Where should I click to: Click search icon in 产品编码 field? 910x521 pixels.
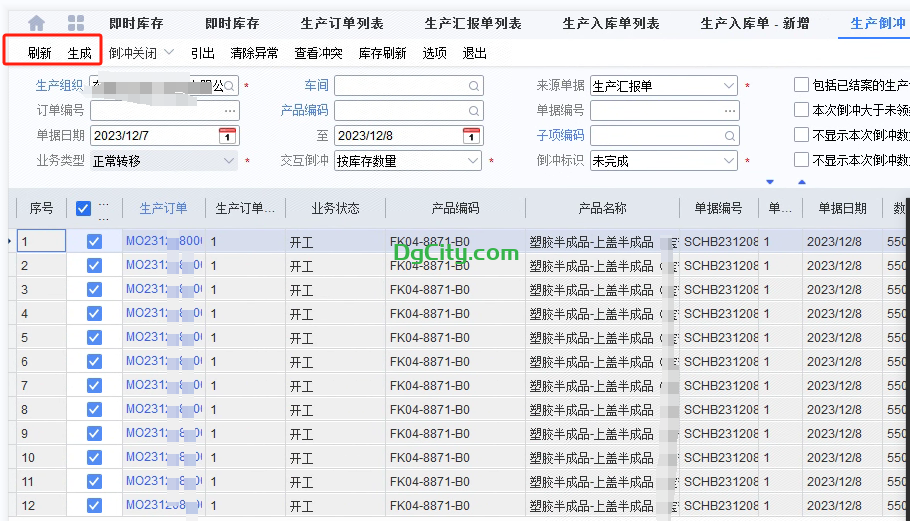point(473,111)
